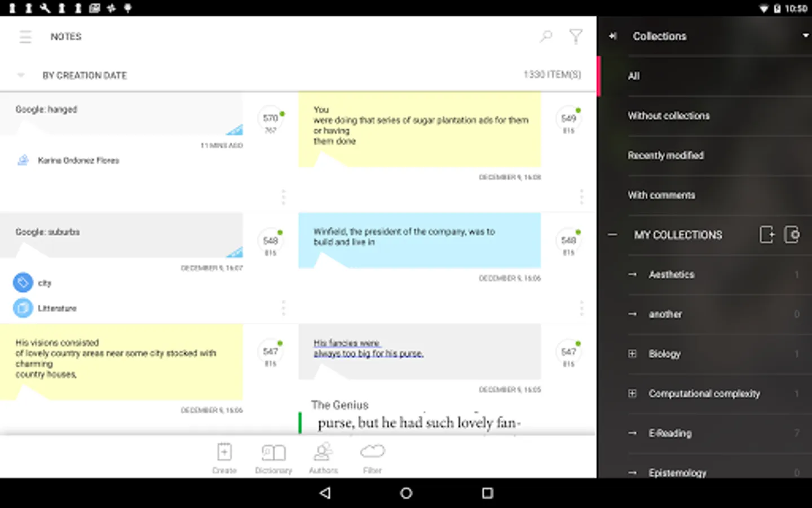Select the All collection
This screenshot has width=812, height=508.
pyautogui.click(x=705, y=76)
